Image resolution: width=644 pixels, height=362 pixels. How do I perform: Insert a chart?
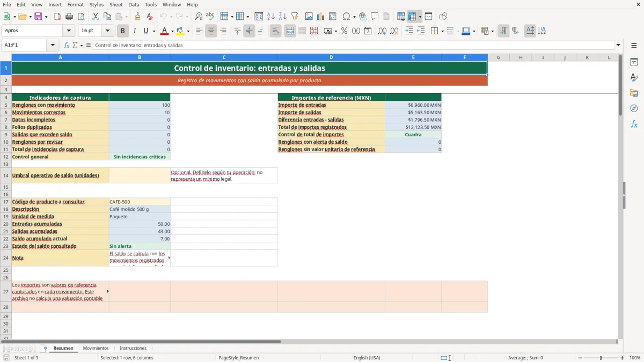click(321, 17)
